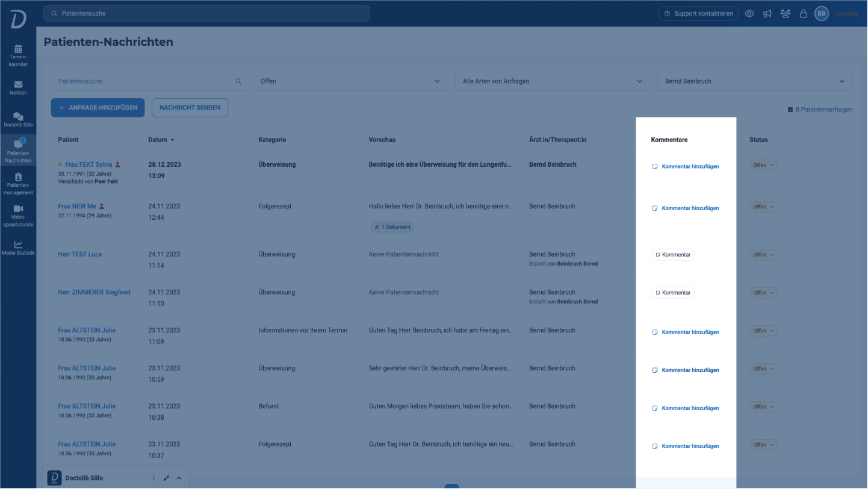Click Anfrage hinzufügen button

[98, 108]
